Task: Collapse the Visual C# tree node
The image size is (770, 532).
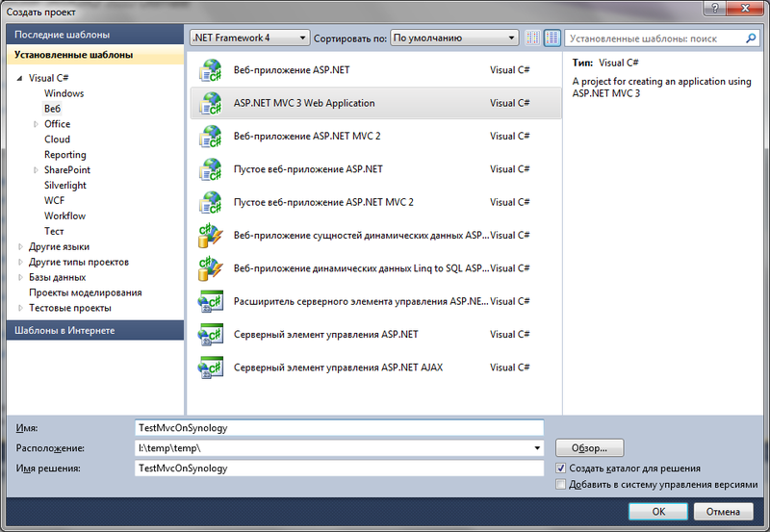Action: click(x=19, y=78)
